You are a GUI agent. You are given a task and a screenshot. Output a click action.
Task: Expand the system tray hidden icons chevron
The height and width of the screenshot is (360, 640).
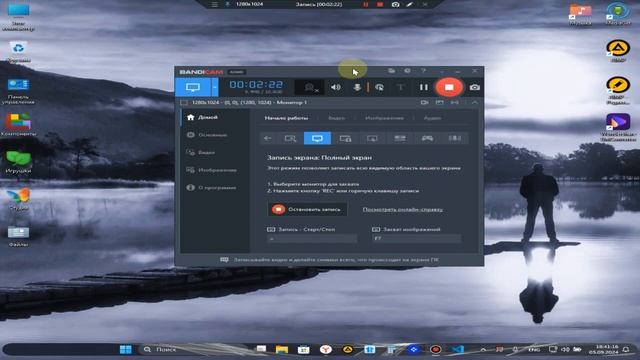483,350
